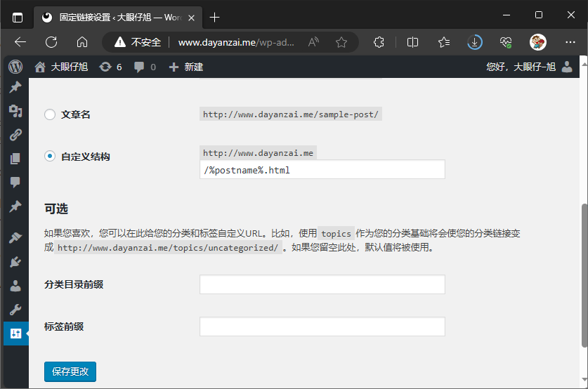Open the browser extensions puzzle icon

point(379,42)
